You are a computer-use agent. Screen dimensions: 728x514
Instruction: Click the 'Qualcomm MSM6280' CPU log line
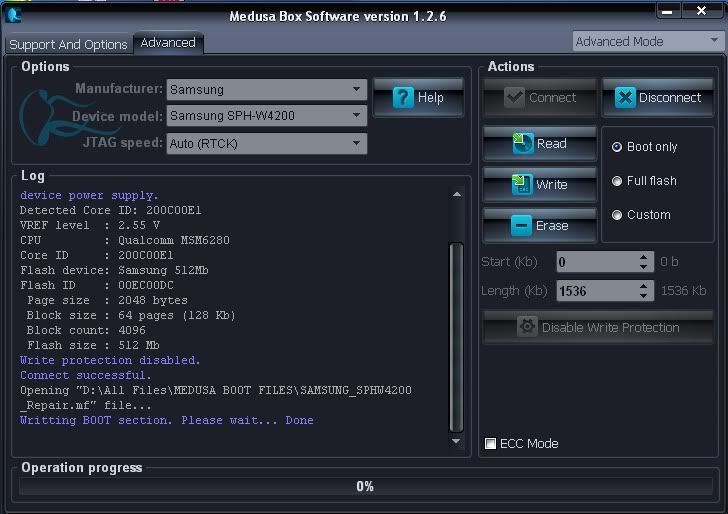click(125, 240)
